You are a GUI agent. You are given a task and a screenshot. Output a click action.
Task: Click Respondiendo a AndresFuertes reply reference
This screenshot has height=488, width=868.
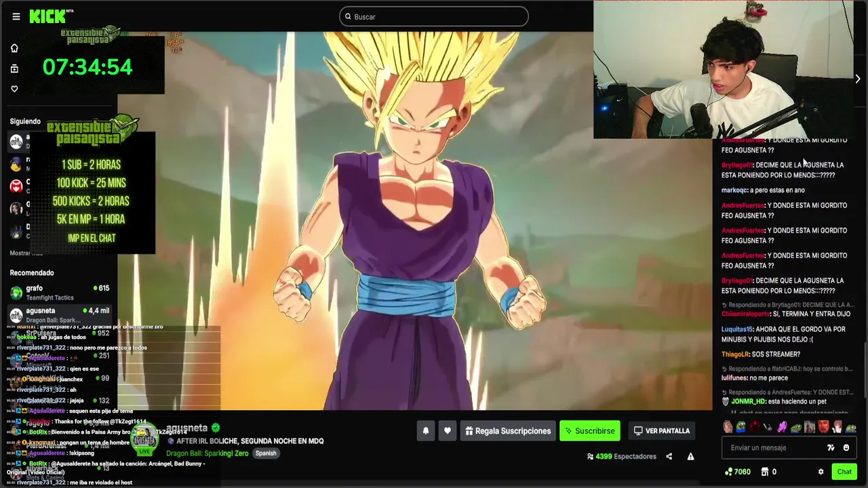click(787, 392)
